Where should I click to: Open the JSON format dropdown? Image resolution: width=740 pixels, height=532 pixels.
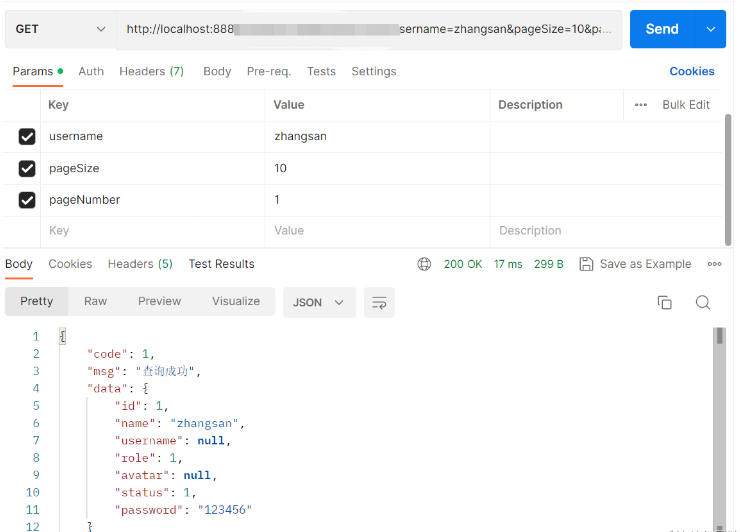coord(319,302)
